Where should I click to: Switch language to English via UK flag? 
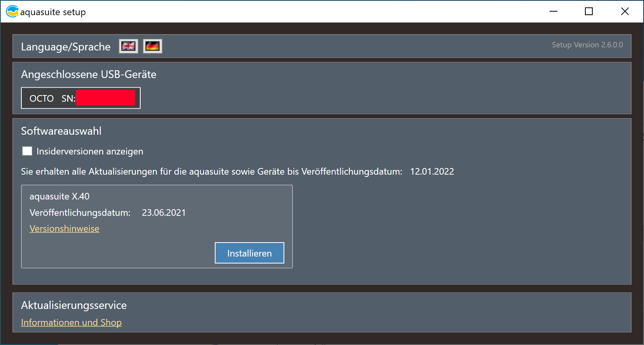129,46
